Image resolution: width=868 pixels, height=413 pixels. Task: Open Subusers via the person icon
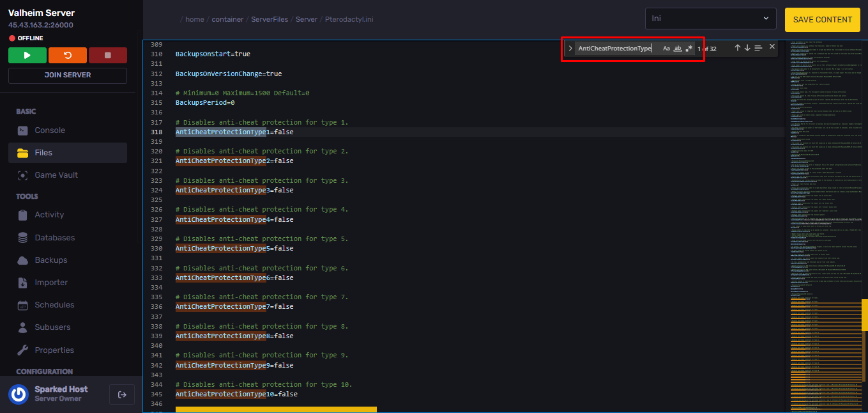click(22, 327)
